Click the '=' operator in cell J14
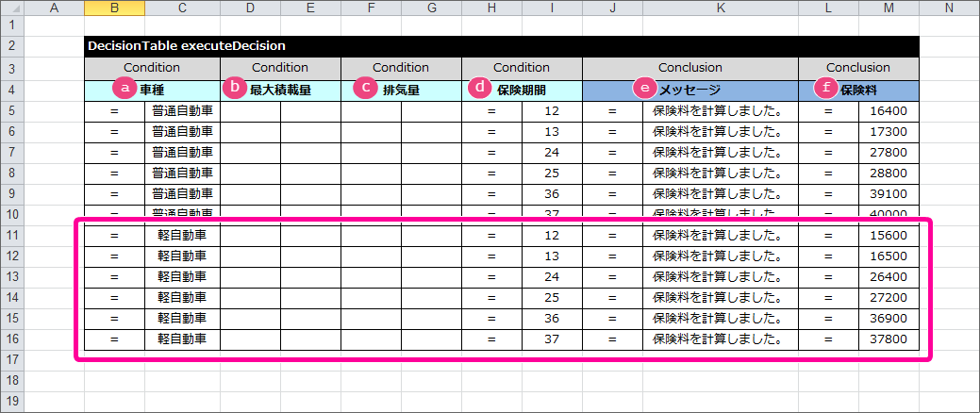This screenshot has height=413, width=980. point(612,297)
